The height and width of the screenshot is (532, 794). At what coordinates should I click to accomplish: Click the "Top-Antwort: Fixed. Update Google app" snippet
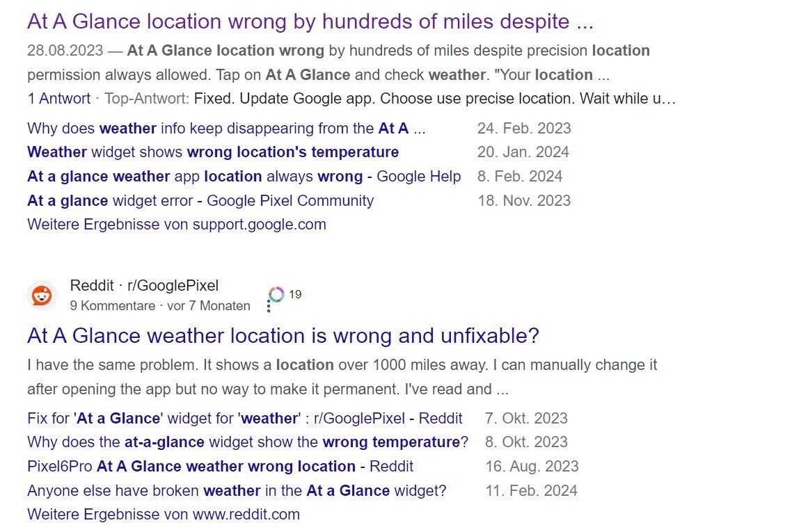[390, 99]
